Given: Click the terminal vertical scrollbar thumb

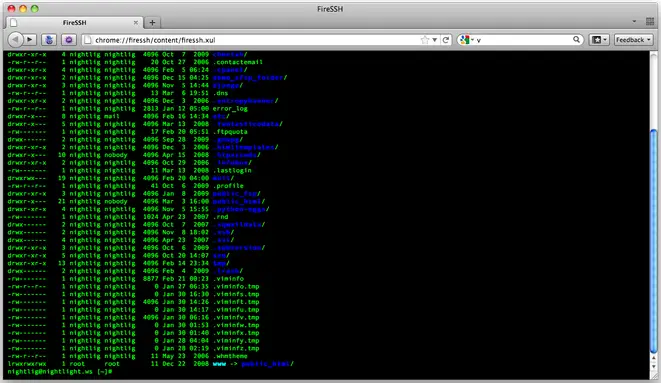Looking at the screenshot, I should click(x=654, y=241).
